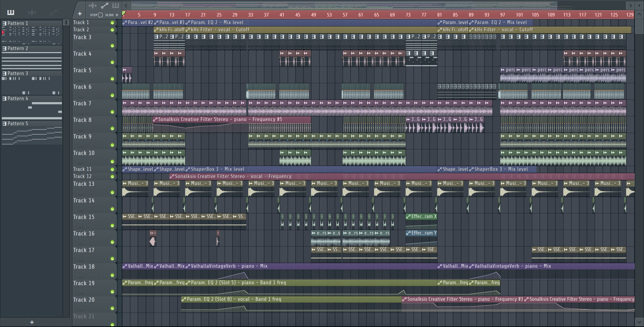Select the 'ShaperBox 3 - Mix level' clip at bar 17
Image resolution: width=644 pixels, height=327 pixels.
pyautogui.click(x=311, y=169)
